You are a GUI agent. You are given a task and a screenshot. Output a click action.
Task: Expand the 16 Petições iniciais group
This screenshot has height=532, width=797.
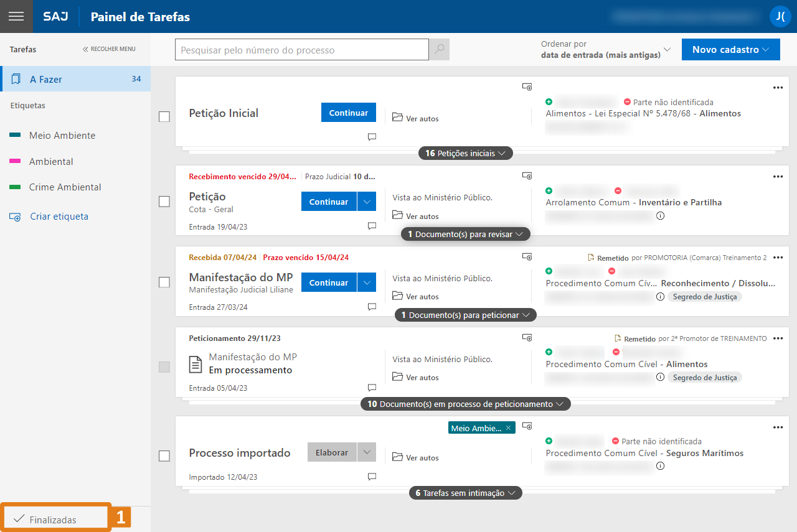tap(465, 153)
